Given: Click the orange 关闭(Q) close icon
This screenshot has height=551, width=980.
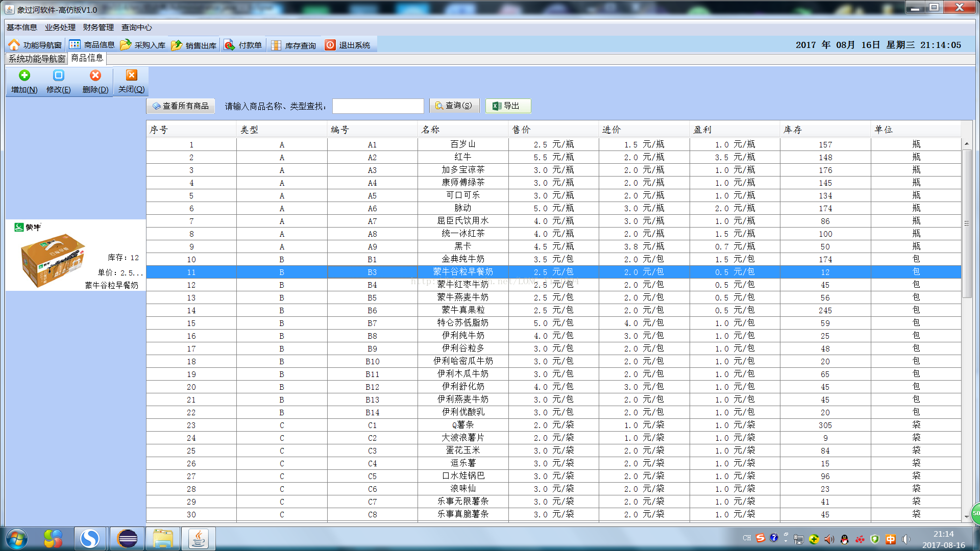Looking at the screenshot, I should (132, 76).
